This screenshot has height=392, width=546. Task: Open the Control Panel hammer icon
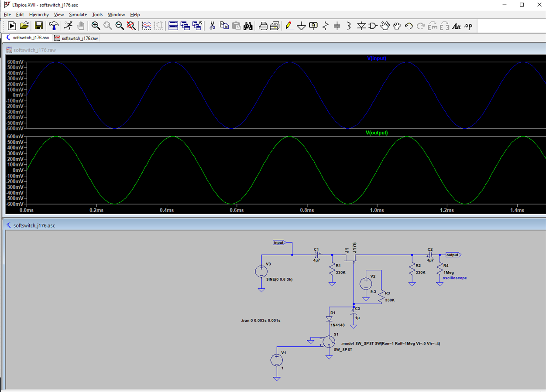pyautogui.click(x=53, y=26)
